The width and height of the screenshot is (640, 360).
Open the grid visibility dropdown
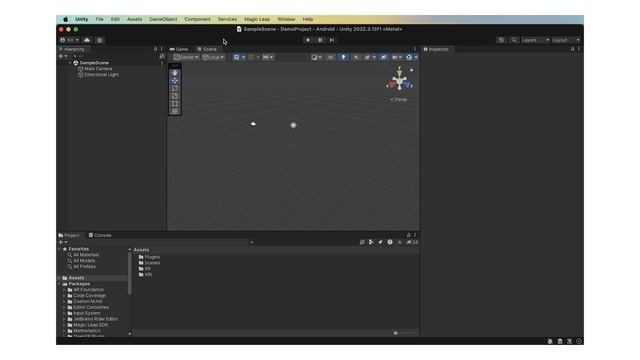[239, 57]
